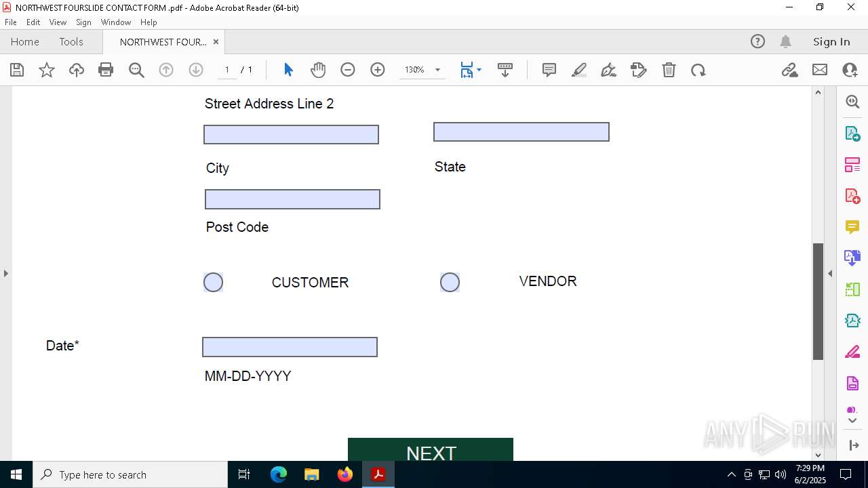868x488 pixels.
Task: Share a link to this file
Action: 790,70
